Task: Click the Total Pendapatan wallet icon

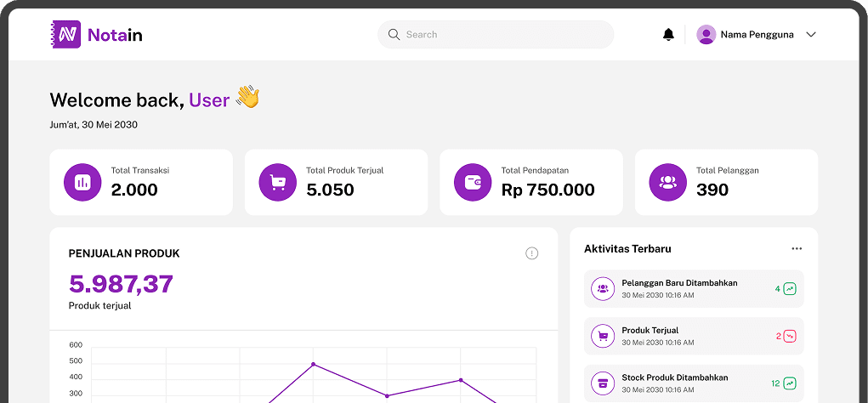Action: [x=473, y=182]
